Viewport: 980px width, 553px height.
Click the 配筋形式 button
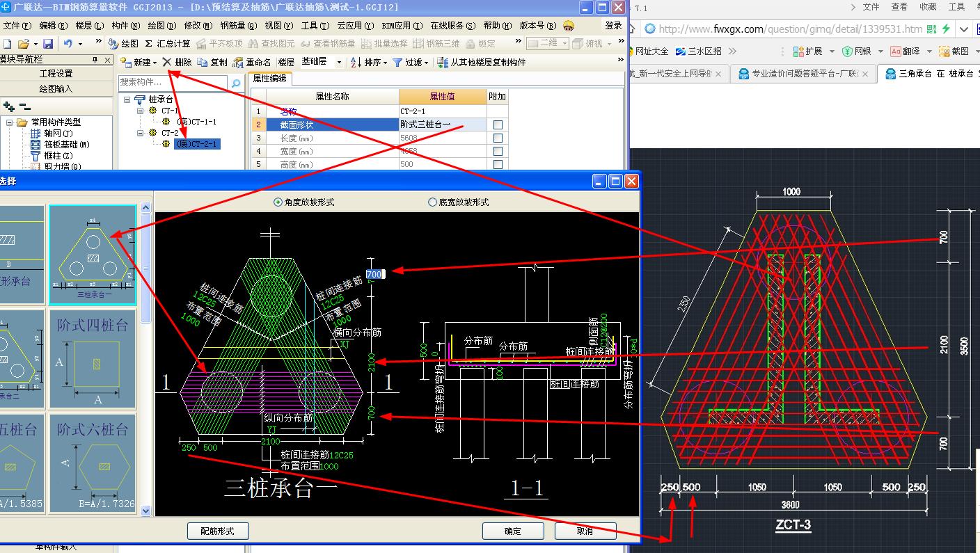coord(218,531)
